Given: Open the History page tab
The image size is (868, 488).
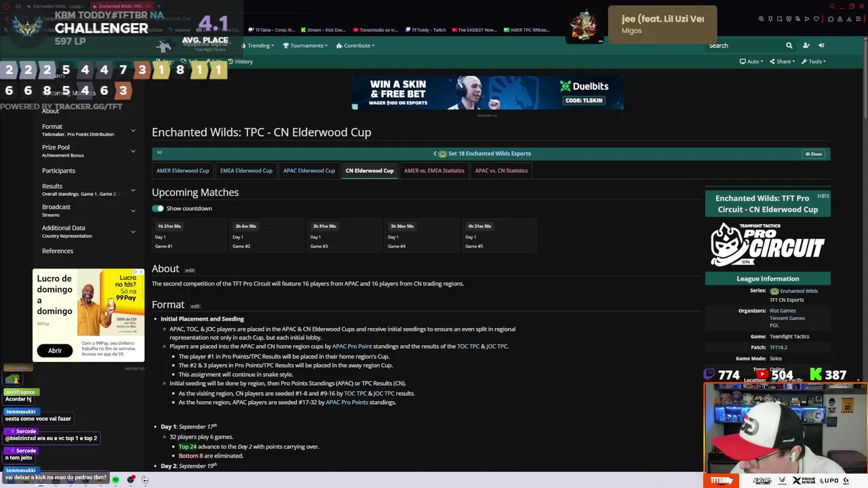Looking at the screenshot, I should point(240,62).
